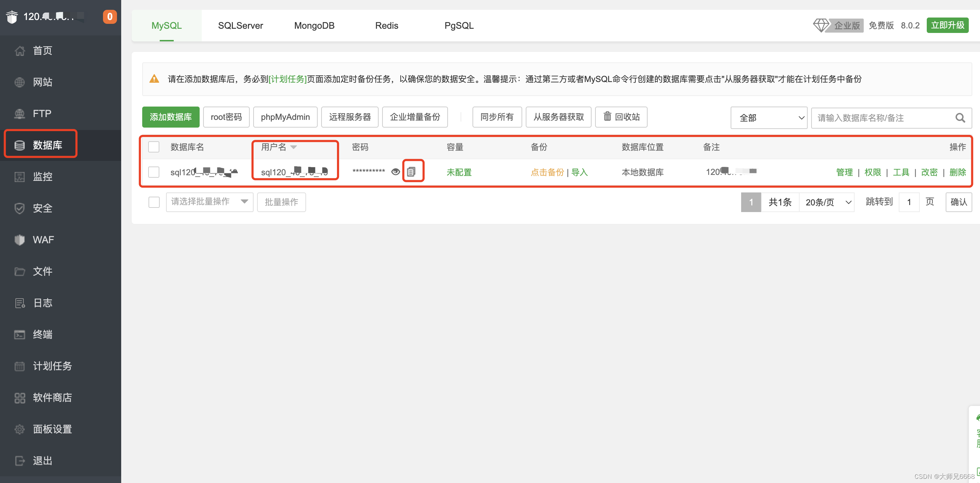Click page number 1 pagination button

pos(751,202)
